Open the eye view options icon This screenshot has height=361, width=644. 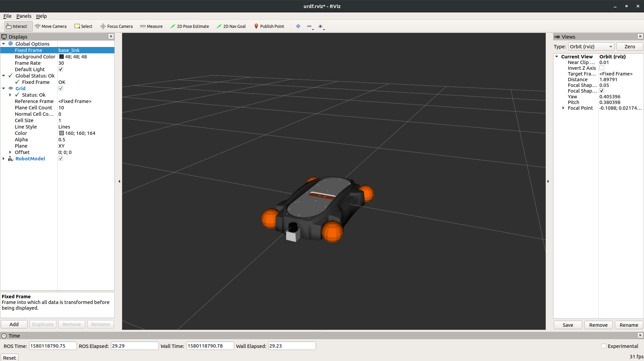(x=320, y=26)
